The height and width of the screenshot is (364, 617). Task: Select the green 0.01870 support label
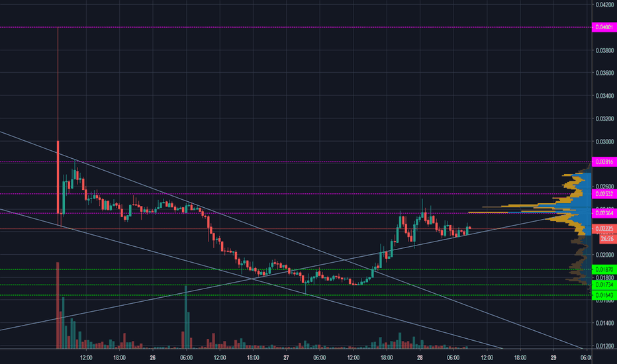click(x=604, y=269)
